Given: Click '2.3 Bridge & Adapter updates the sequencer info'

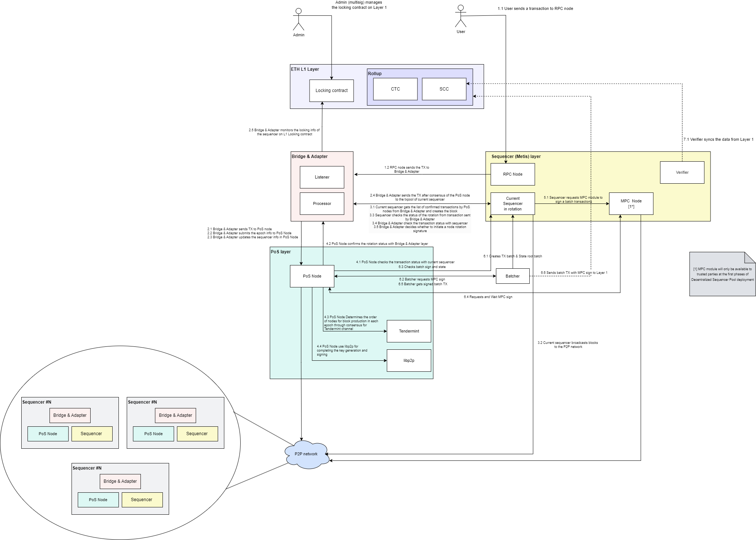Looking at the screenshot, I should (x=253, y=237).
